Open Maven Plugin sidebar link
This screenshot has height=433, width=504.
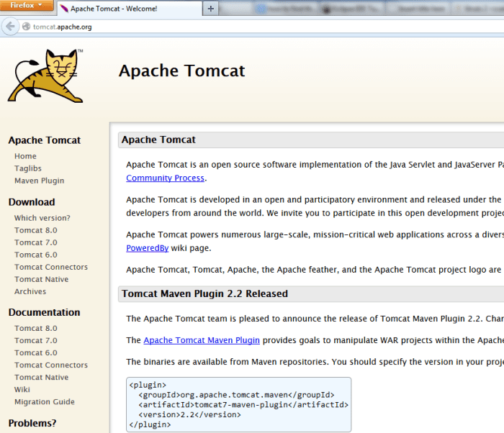point(39,181)
